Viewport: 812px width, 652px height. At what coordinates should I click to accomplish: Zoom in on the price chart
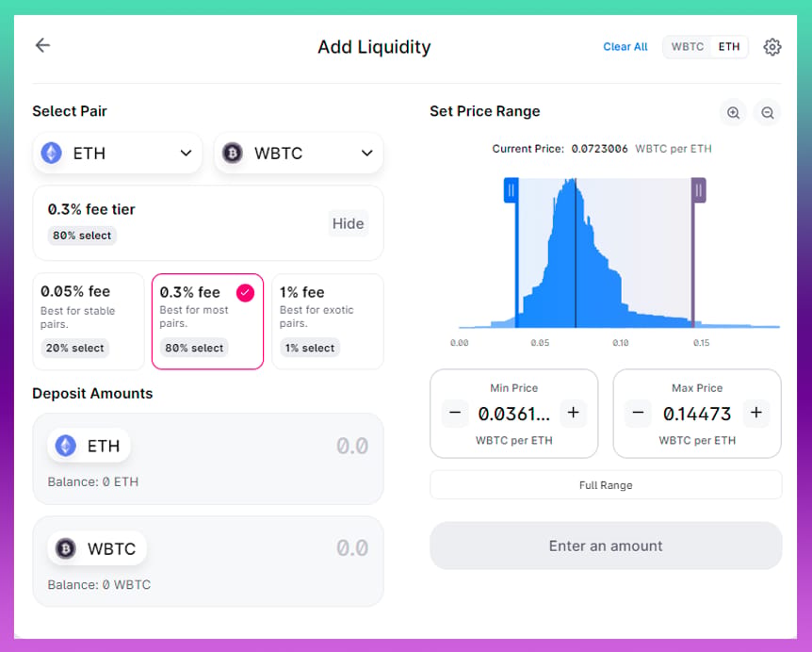click(x=733, y=112)
